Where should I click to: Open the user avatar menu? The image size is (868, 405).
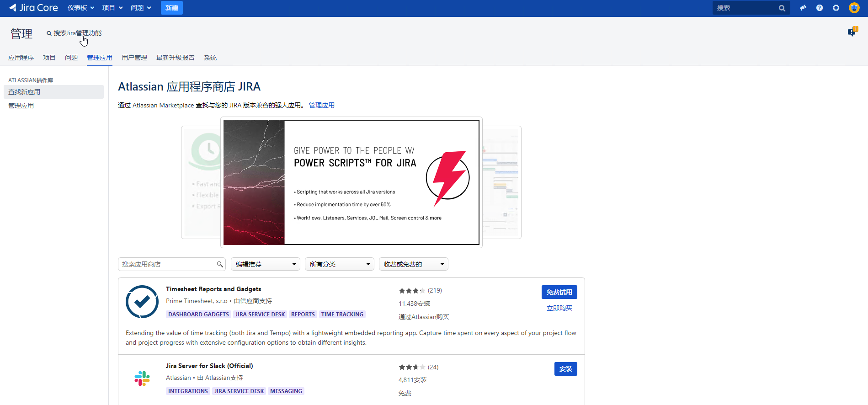854,8
